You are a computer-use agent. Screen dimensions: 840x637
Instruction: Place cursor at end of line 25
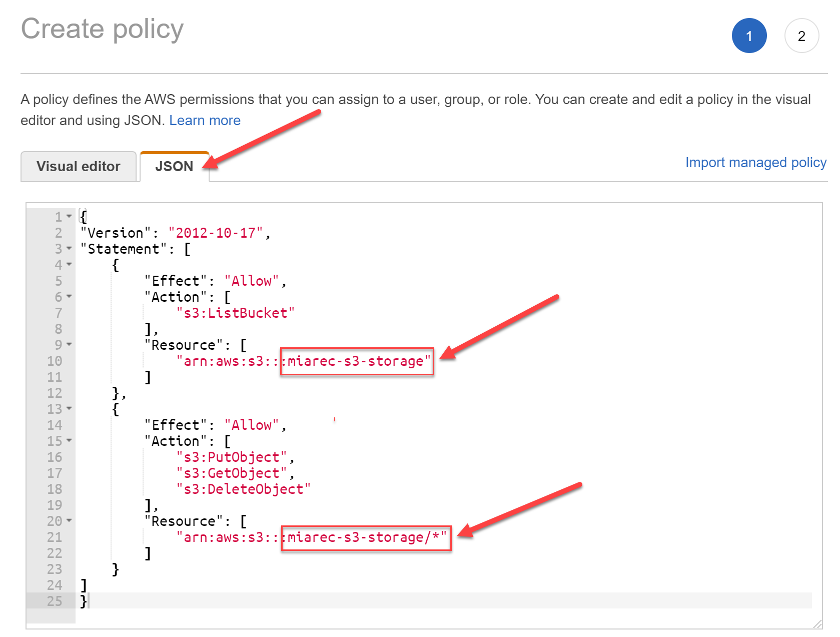click(89, 601)
